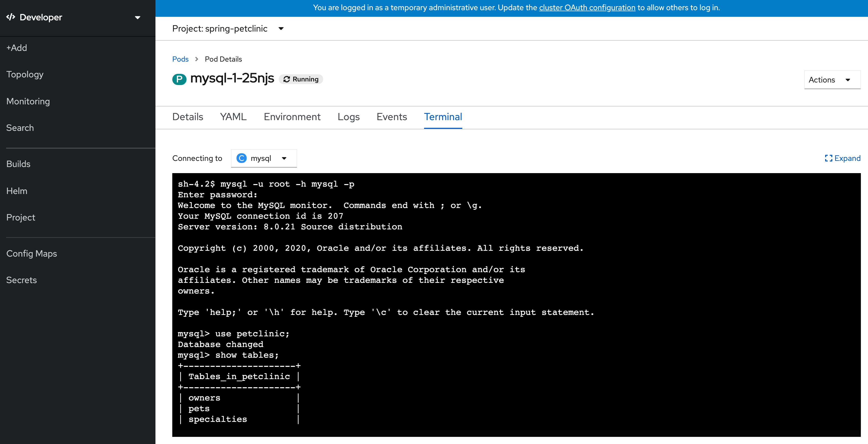Switch to the YAML tab
Screen dimensions: 868x444
(233, 117)
